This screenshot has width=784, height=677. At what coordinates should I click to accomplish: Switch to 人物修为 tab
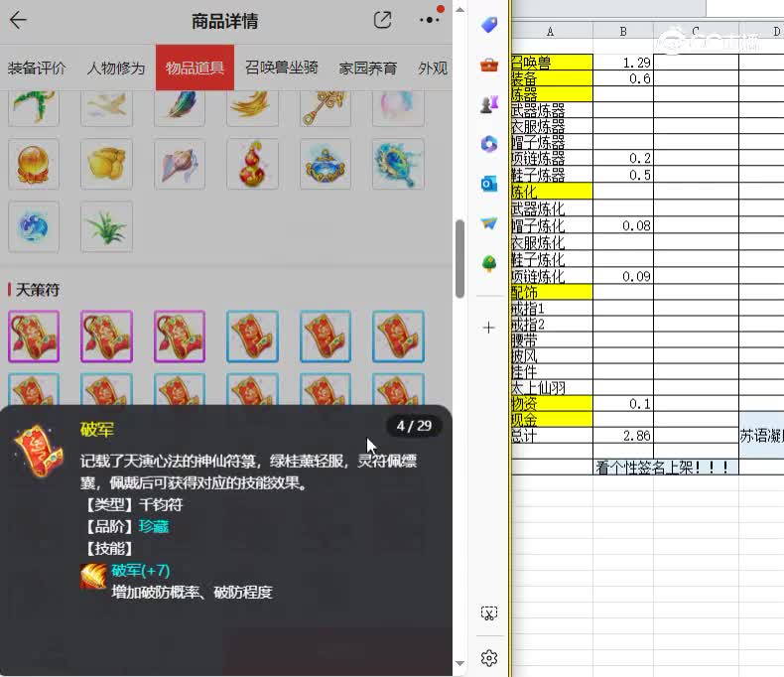tap(116, 68)
